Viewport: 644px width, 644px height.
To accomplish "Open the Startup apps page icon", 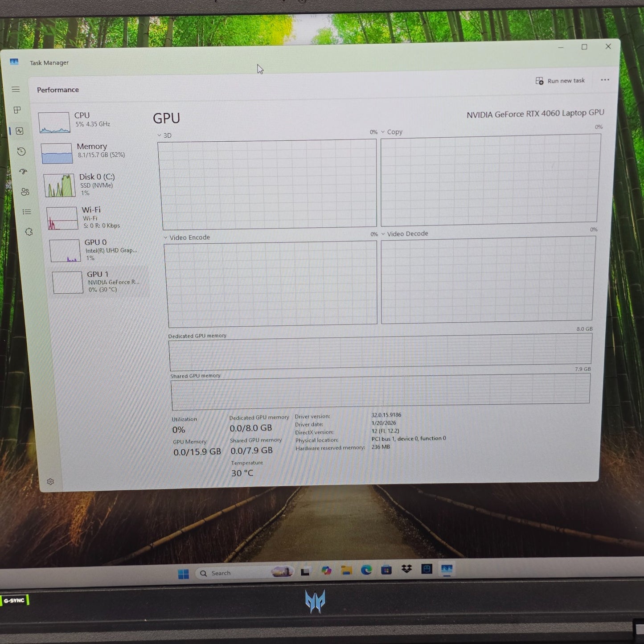I will (x=23, y=172).
